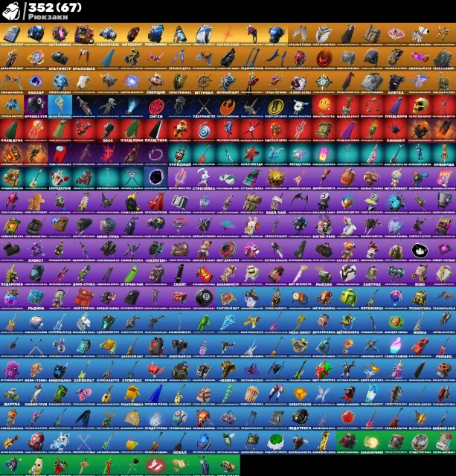Pick the Бабл-чай cup backpack
Viewport: 456px width, 476px height.
coord(276,202)
